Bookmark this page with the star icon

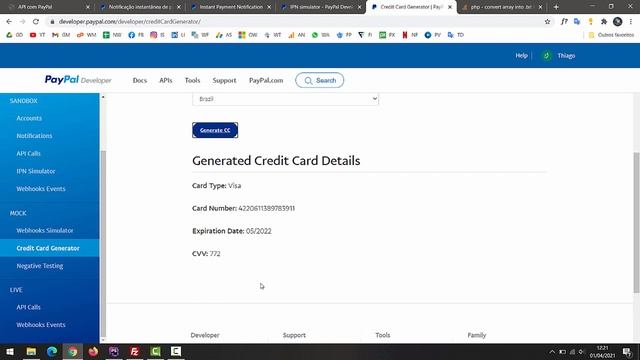click(547, 22)
